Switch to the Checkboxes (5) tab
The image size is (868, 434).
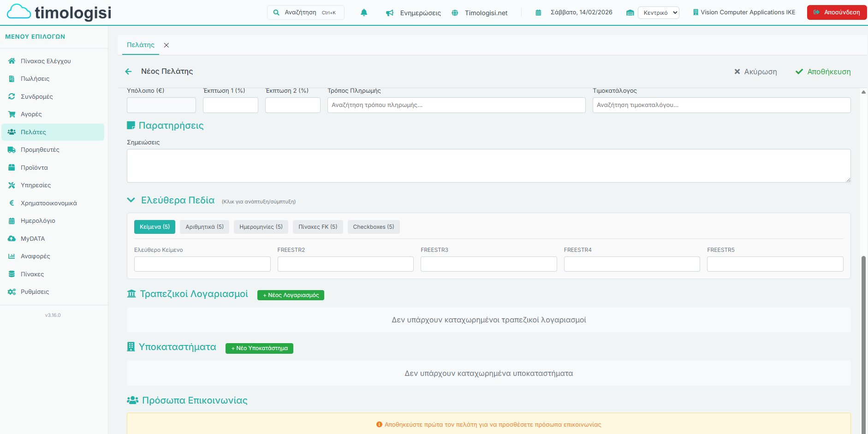click(x=373, y=227)
